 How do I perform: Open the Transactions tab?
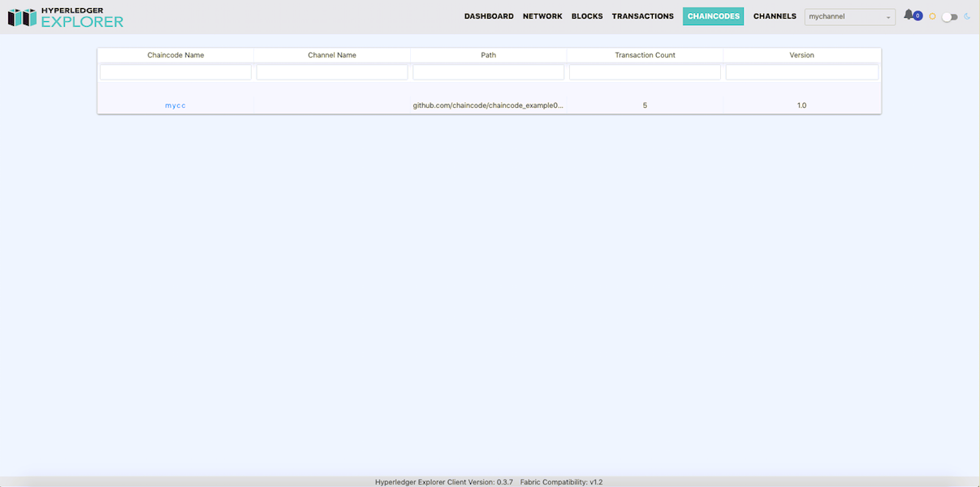[643, 16]
